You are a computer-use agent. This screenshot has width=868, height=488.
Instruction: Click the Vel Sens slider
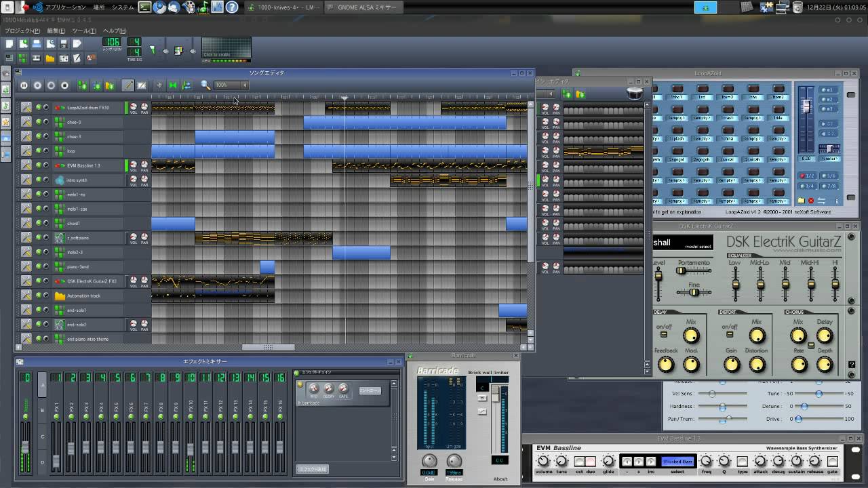tap(722, 393)
